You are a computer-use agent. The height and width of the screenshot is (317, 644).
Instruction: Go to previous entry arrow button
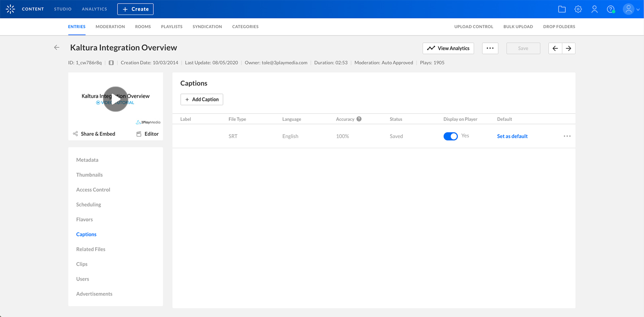[x=555, y=48]
